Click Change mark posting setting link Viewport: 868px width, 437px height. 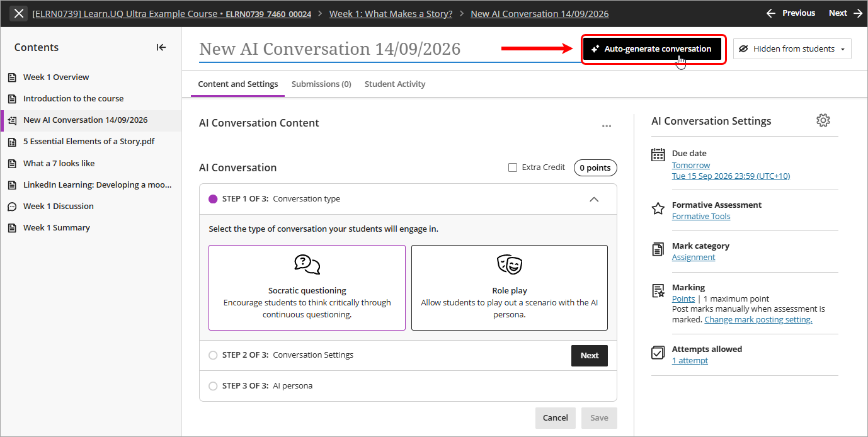pos(758,320)
